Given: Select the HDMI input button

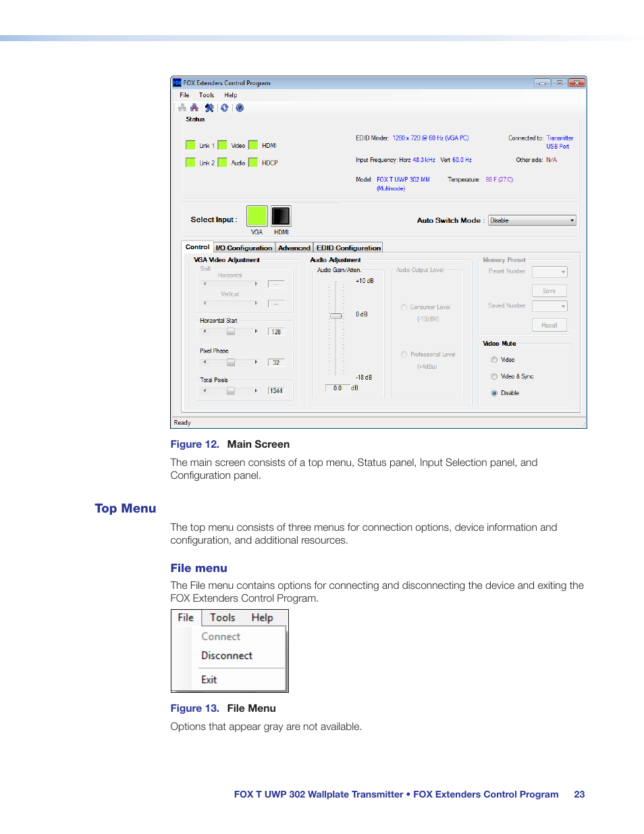Looking at the screenshot, I should coord(281,216).
